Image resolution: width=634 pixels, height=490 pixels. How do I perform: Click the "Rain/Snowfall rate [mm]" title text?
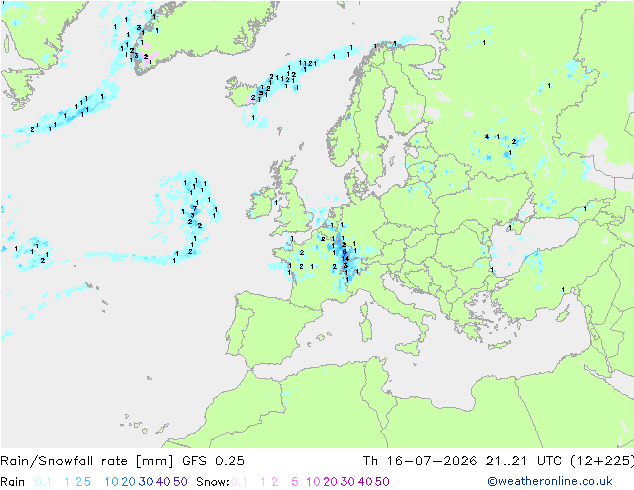click(x=87, y=461)
